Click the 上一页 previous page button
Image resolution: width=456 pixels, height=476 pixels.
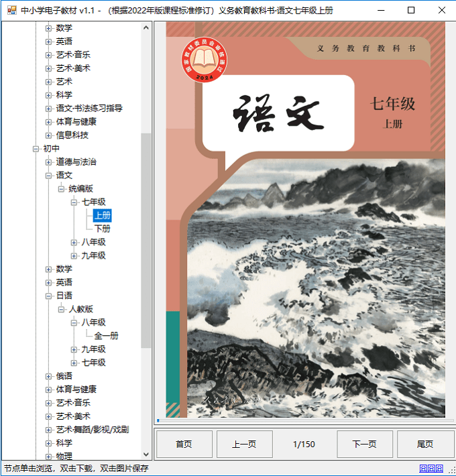coord(244,444)
